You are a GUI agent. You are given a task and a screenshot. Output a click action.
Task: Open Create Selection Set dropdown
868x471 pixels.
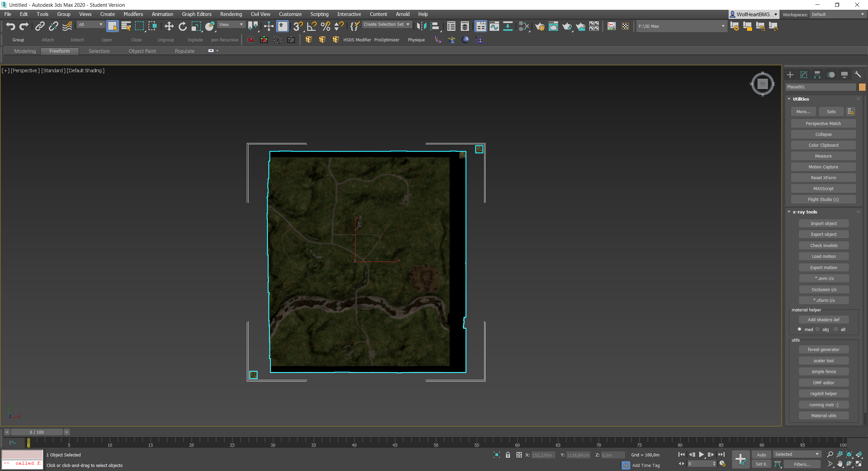coord(387,24)
